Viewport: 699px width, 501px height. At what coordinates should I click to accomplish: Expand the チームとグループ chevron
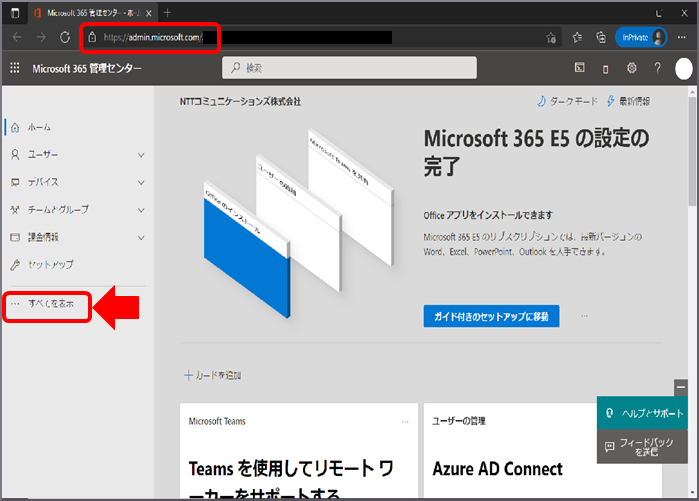[x=141, y=210]
